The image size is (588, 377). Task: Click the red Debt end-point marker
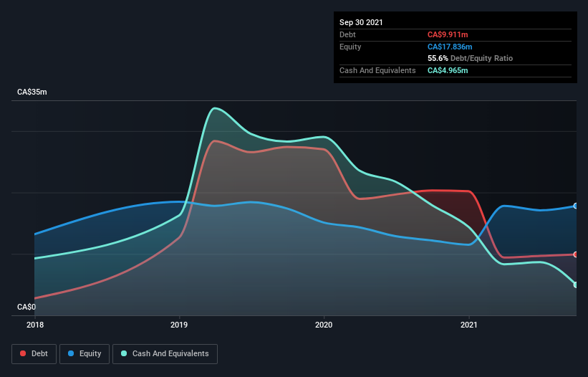click(x=576, y=254)
